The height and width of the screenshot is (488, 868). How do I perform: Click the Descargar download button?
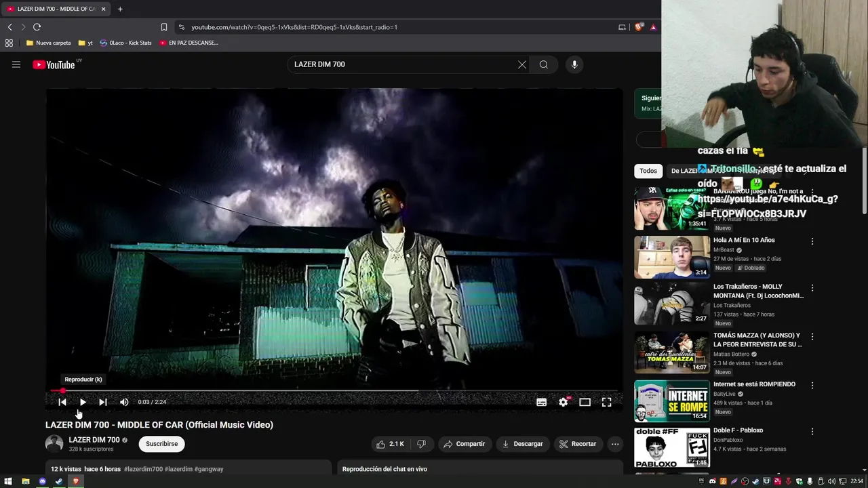522,444
